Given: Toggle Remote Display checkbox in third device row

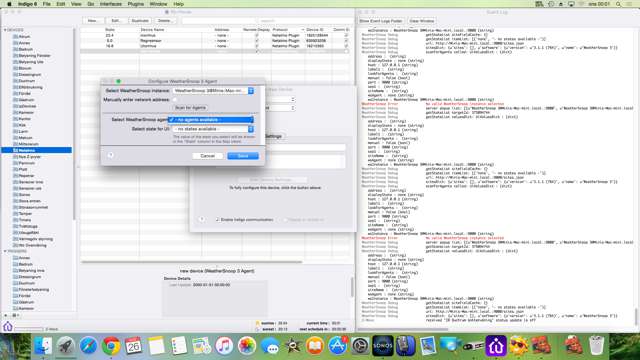Looking at the screenshot, I should point(257,46).
